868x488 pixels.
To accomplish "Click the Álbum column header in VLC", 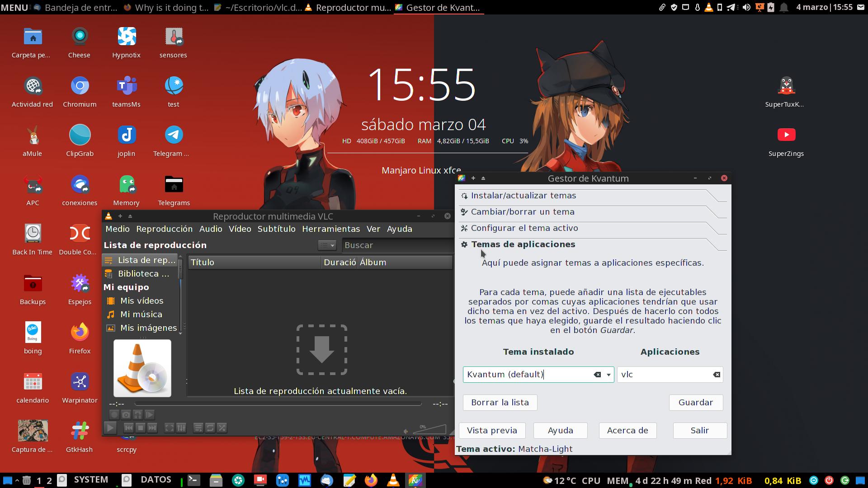I will 405,263.
